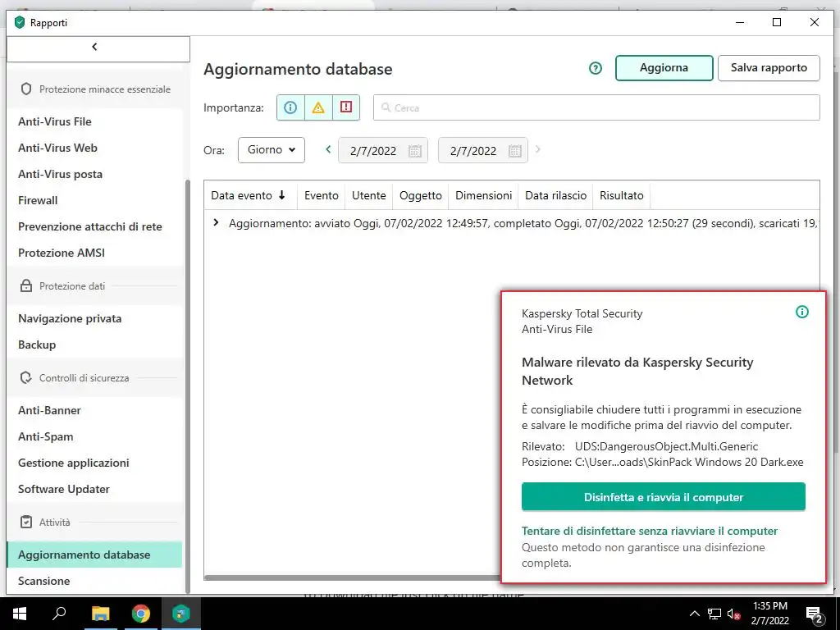Click the Cerca search field
The height and width of the screenshot is (630, 840).
(596, 107)
